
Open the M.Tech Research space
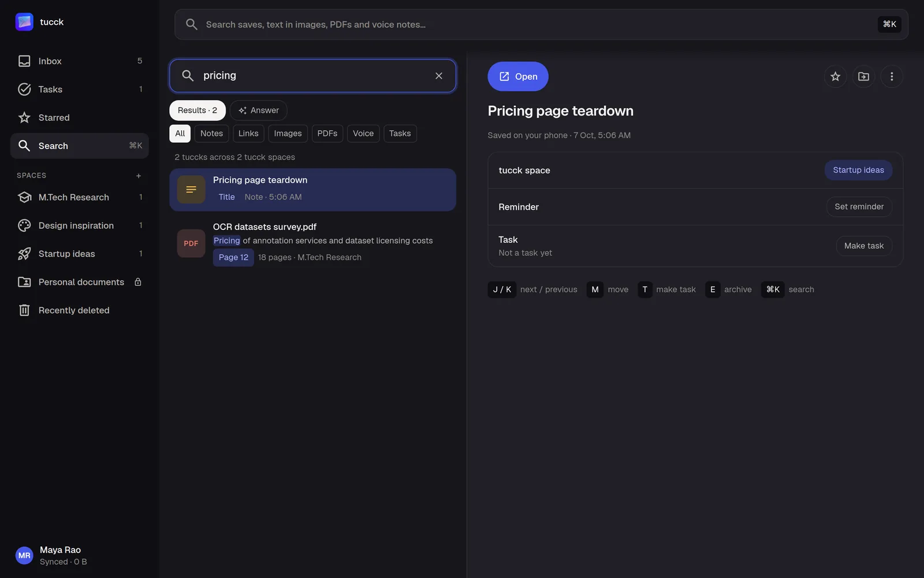(80, 198)
